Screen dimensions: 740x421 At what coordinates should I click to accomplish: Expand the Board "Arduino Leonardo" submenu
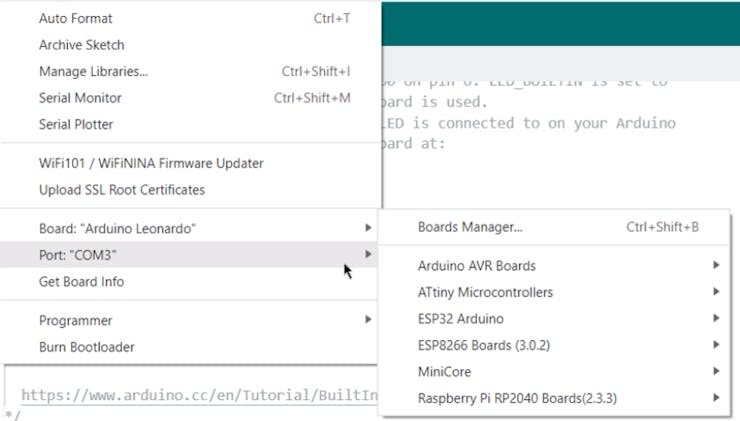click(118, 229)
